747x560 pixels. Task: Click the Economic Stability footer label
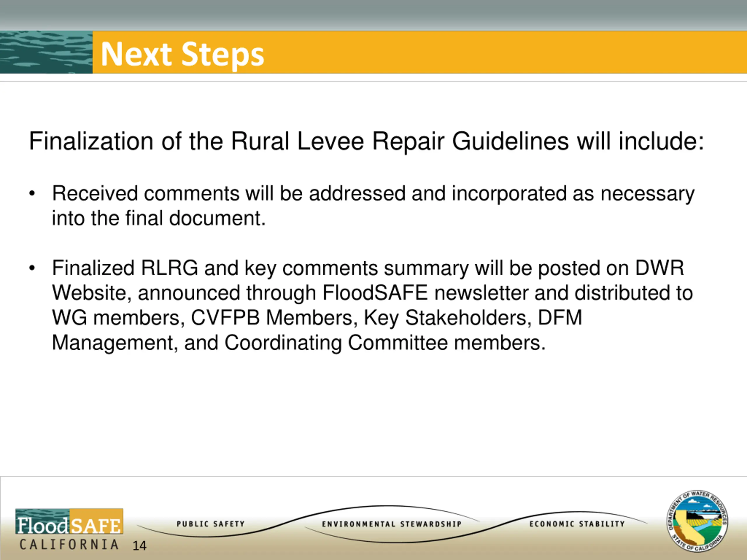click(x=577, y=524)
